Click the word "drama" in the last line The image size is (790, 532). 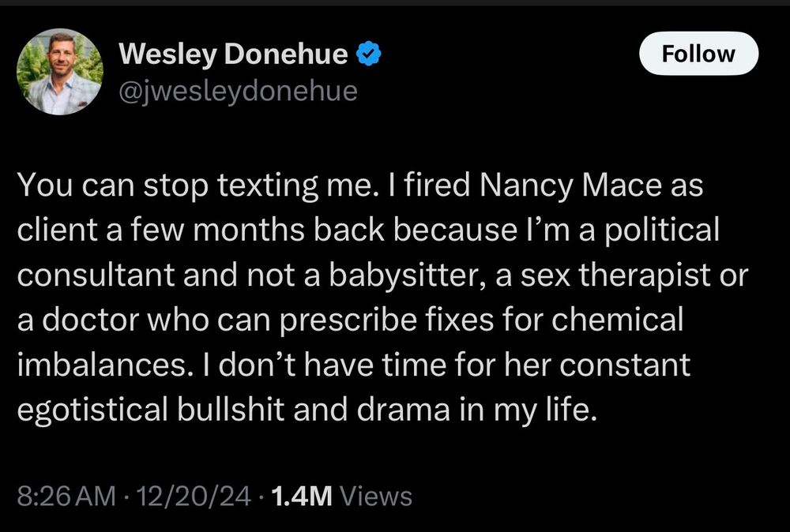click(404, 409)
